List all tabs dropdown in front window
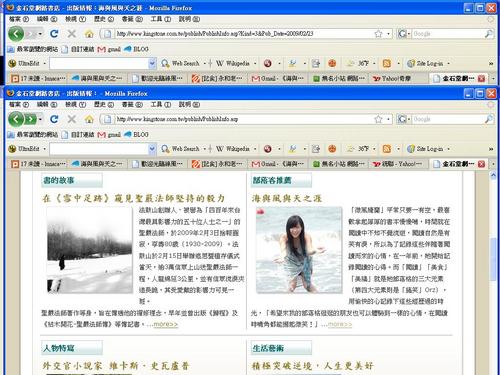The width and height of the screenshot is (500, 375). pyautogui.click(x=493, y=164)
